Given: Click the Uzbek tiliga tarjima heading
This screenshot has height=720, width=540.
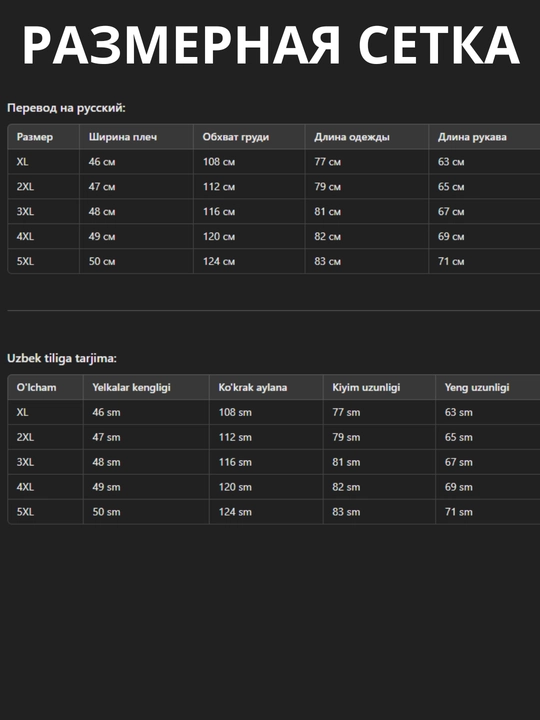Looking at the screenshot, I should click(62, 358).
